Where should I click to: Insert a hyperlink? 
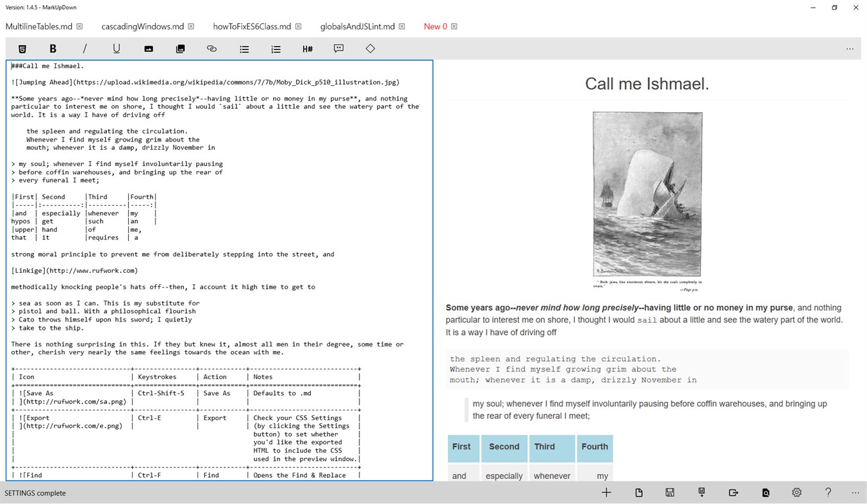point(211,48)
